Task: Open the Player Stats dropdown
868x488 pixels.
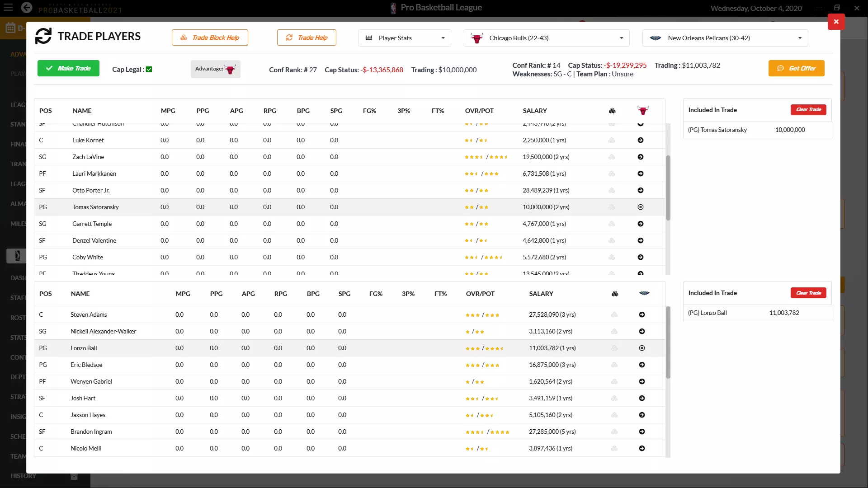Action: tap(405, 38)
